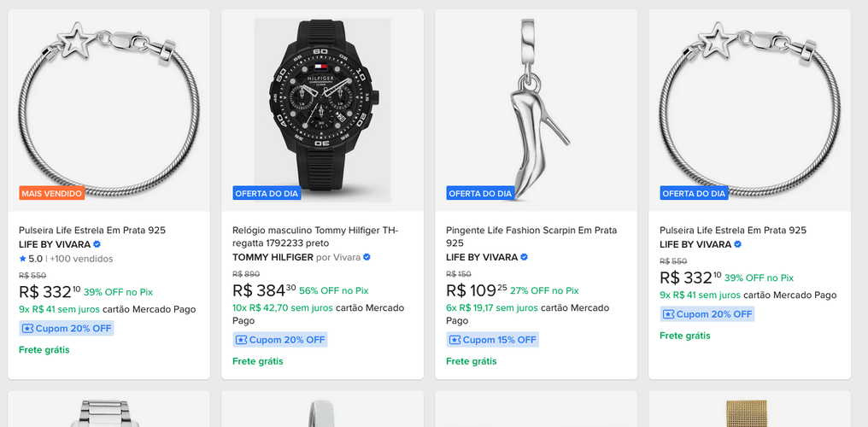This screenshot has height=427, width=868.
Task: Click the R$ 384 price on watch card
Action: [x=264, y=290]
